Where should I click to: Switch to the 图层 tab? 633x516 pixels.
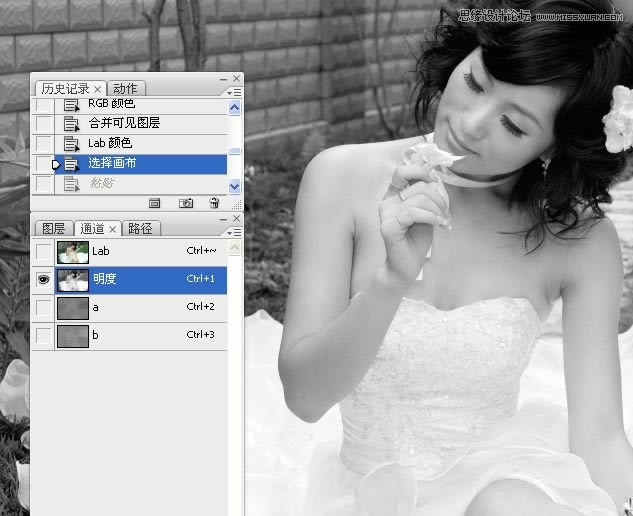pos(53,229)
